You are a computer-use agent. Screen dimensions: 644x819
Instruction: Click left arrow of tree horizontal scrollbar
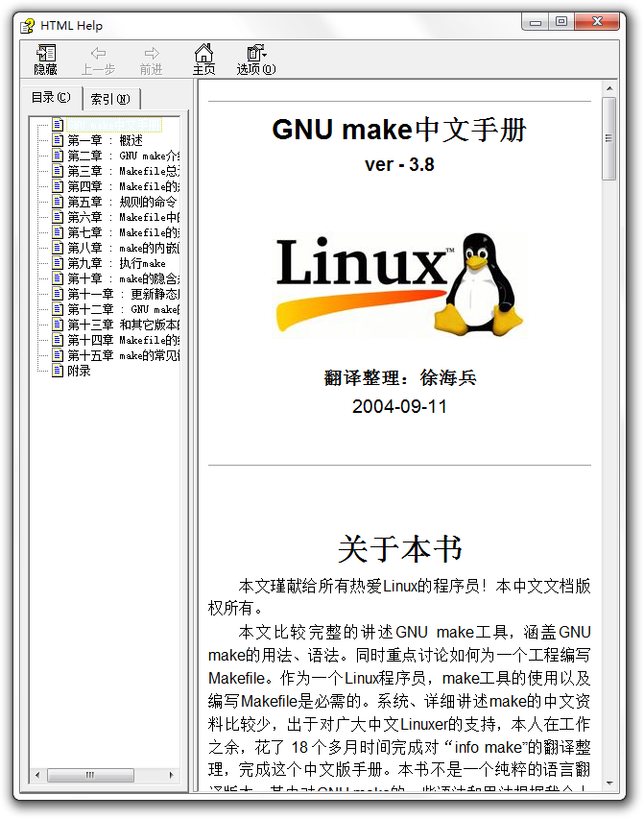(x=37, y=775)
